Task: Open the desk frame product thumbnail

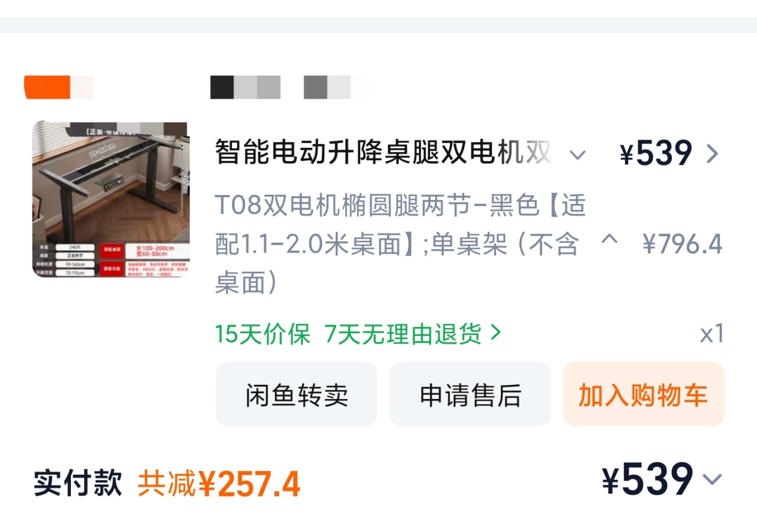Action: 111,199
